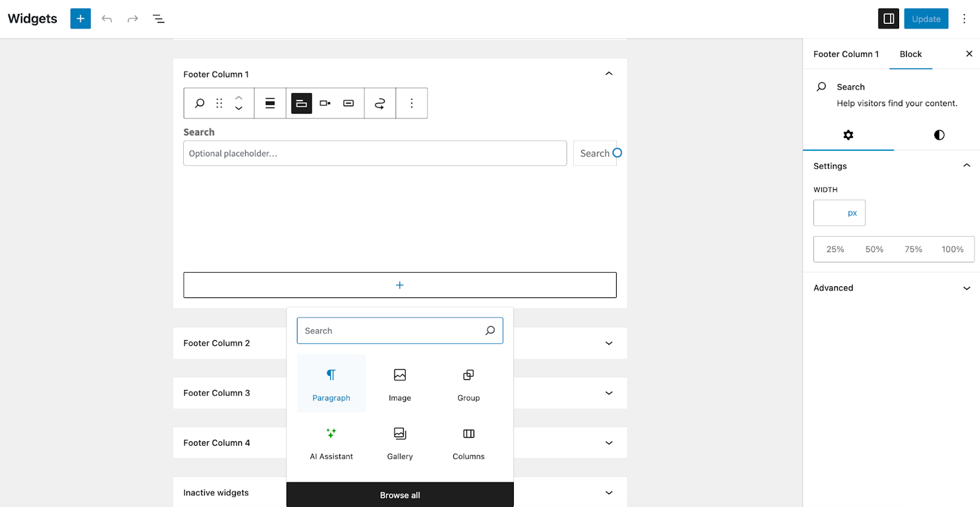This screenshot has height=507, width=980.
Task: Open the Settings gear tab
Action: pyautogui.click(x=848, y=135)
